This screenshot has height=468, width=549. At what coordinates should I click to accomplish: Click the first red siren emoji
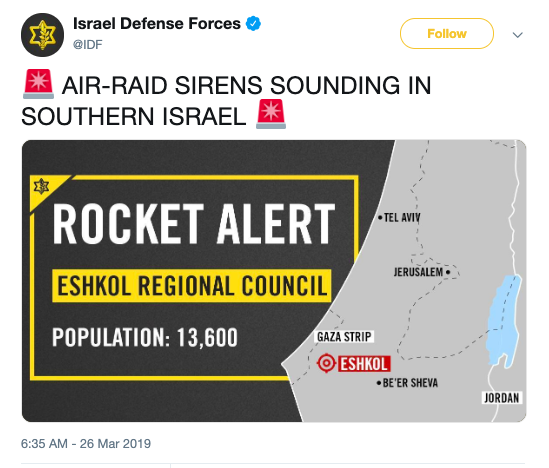click(x=39, y=84)
